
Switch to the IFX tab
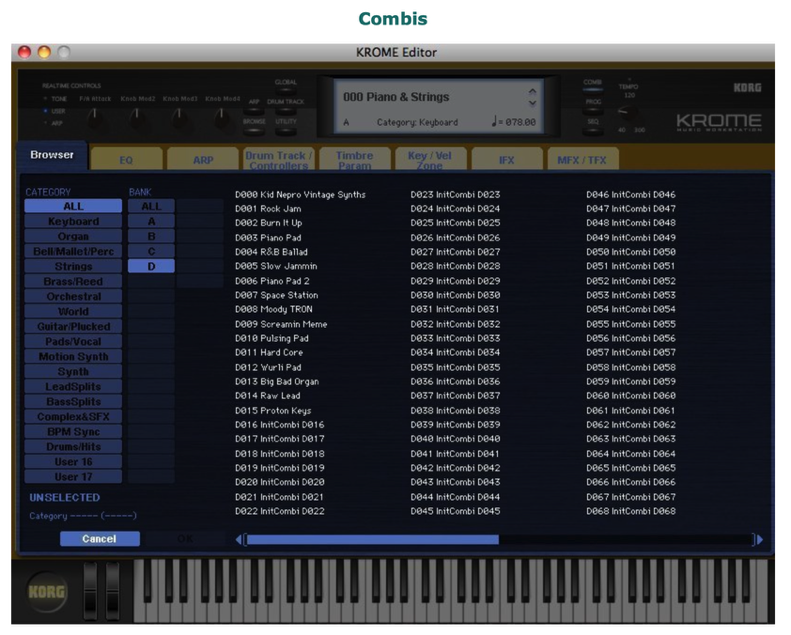(x=506, y=159)
